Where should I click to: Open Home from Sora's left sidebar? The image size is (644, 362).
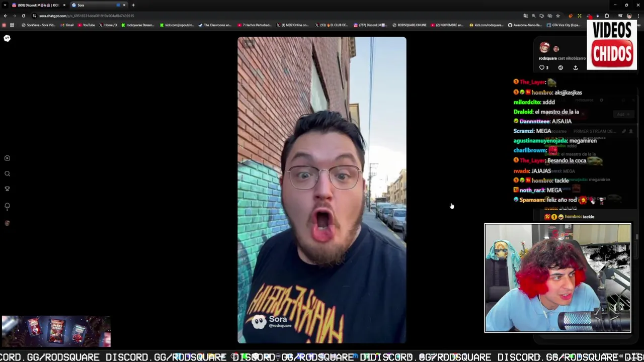[x=7, y=158]
